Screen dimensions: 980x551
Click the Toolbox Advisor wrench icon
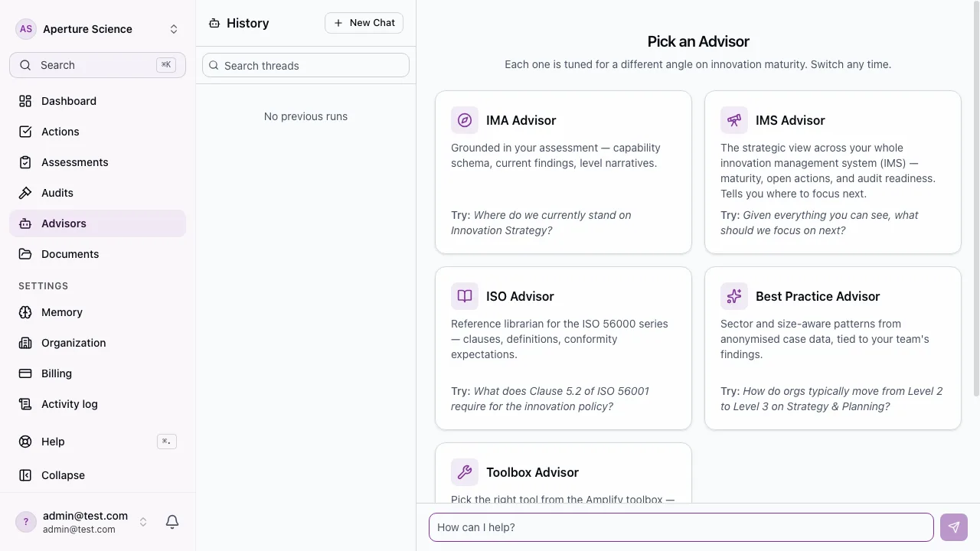pyautogui.click(x=465, y=472)
